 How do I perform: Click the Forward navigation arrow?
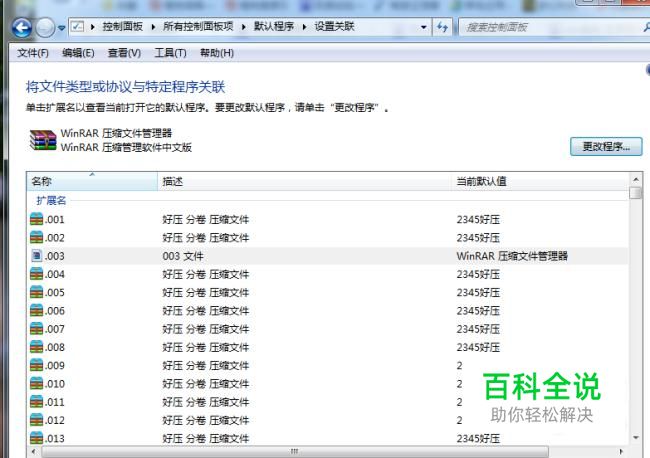(x=45, y=28)
